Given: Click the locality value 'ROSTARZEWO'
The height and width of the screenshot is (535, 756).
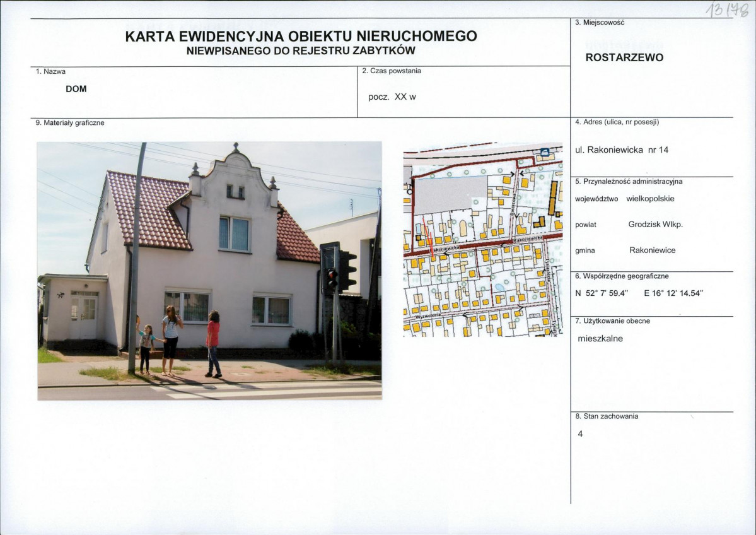Looking at the screenshot, I should 624,57.
